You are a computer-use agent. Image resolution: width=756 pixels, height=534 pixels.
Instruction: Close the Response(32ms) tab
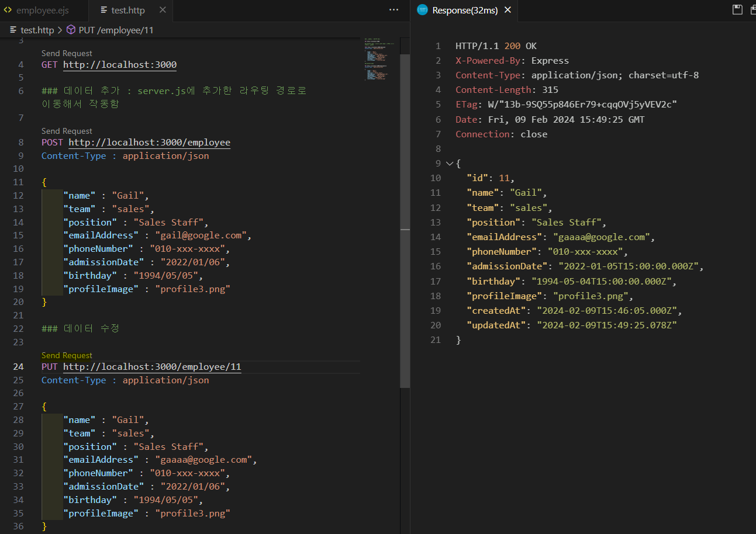pyautogui.click(x=508, y=10)
